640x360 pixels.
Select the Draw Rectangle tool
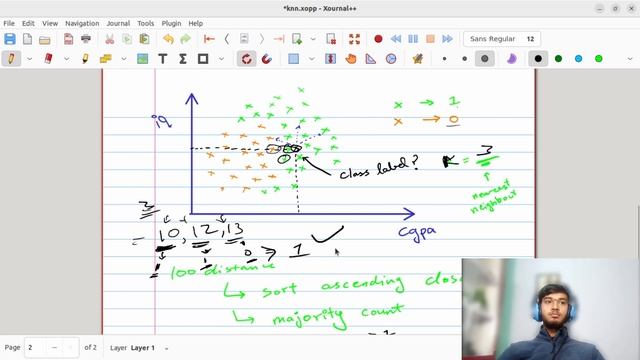point(203,59)
